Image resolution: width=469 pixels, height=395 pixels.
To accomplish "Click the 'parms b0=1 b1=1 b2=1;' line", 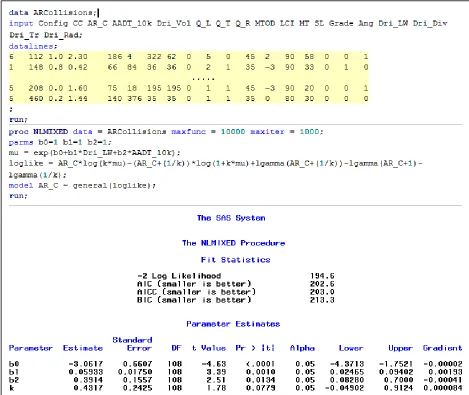I will point(60,142).
